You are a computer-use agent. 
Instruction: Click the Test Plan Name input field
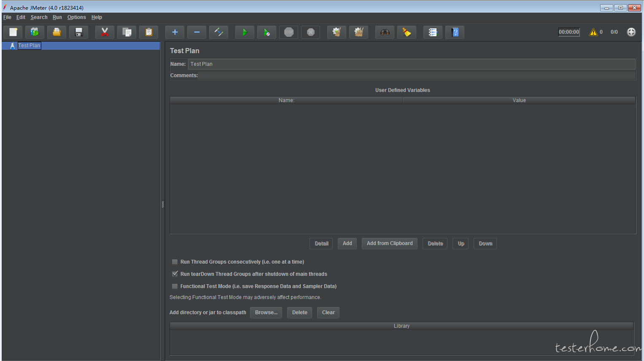click(x=411, y=64)
